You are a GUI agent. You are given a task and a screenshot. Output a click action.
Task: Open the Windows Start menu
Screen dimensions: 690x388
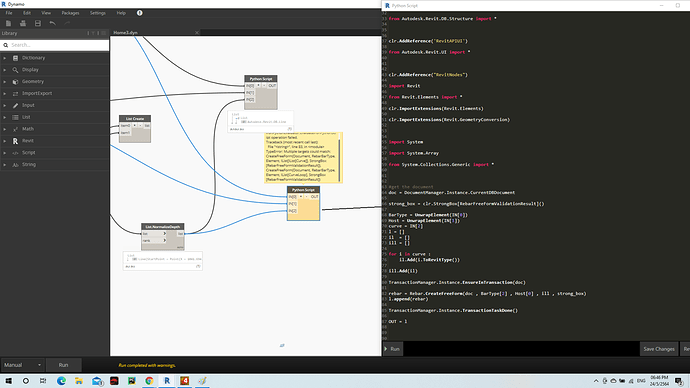pyautogui.click(x=8, y=381)
